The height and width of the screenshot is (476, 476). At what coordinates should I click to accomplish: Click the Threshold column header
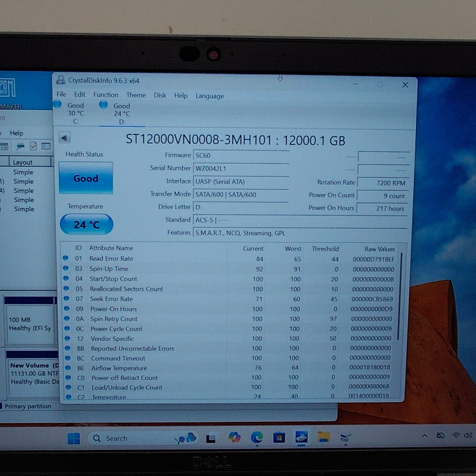coord(325,249)
